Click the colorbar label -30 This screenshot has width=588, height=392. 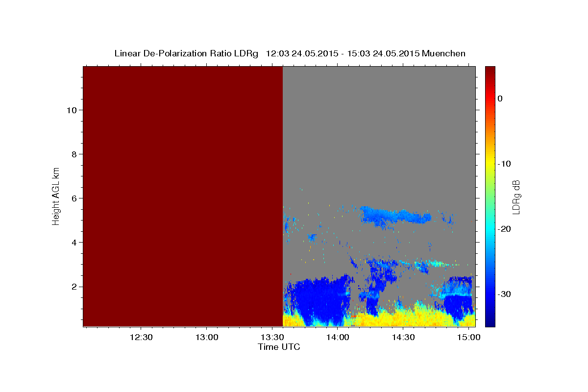tap(505, 294)
